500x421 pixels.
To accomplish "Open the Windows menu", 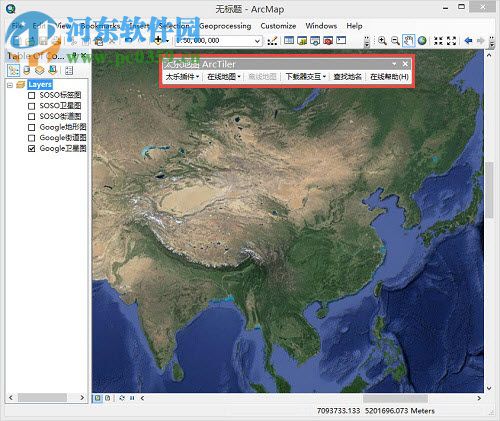I will [321, 26].
